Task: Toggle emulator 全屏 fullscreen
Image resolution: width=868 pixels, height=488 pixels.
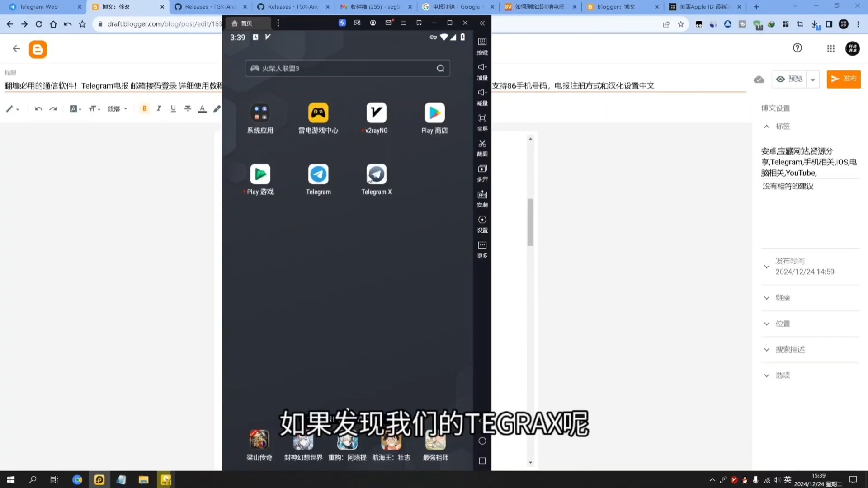Action: pyautogui.click(x=482, y=118)
